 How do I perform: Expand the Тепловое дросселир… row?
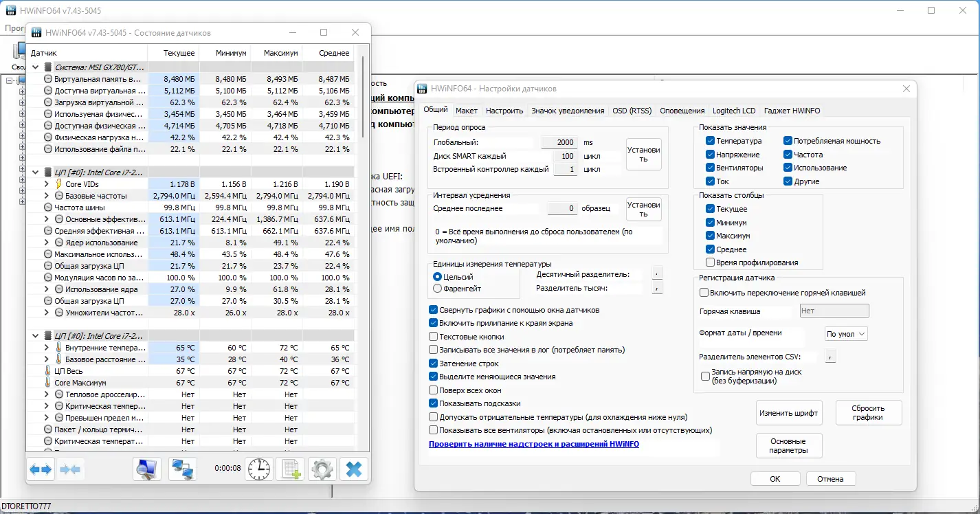coord(46,394)
